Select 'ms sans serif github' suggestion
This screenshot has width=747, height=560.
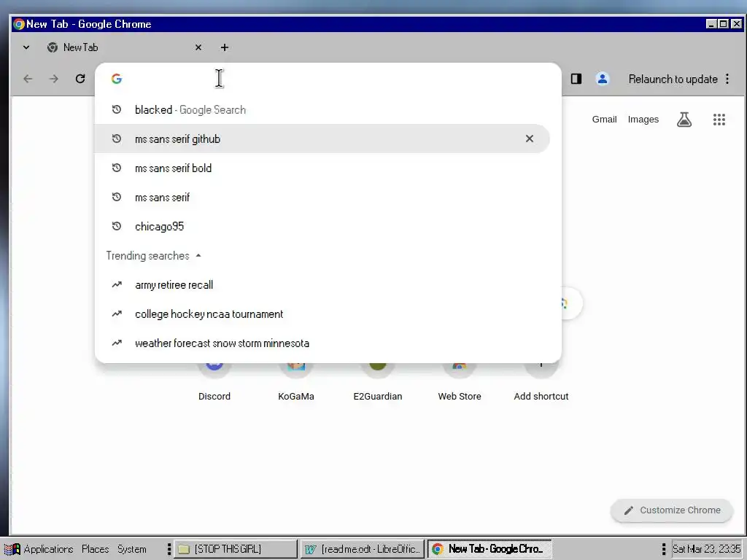point(322,139)
